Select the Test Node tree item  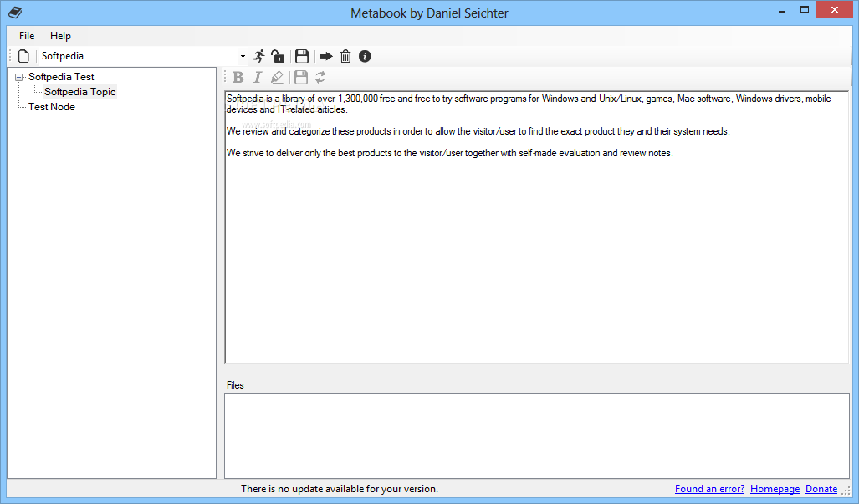click(x=52, y=107)
